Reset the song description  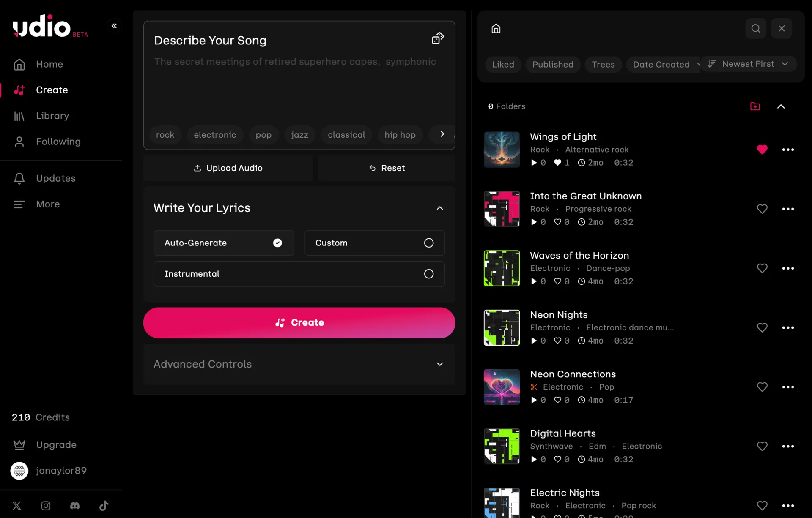(x=386, y=168)
